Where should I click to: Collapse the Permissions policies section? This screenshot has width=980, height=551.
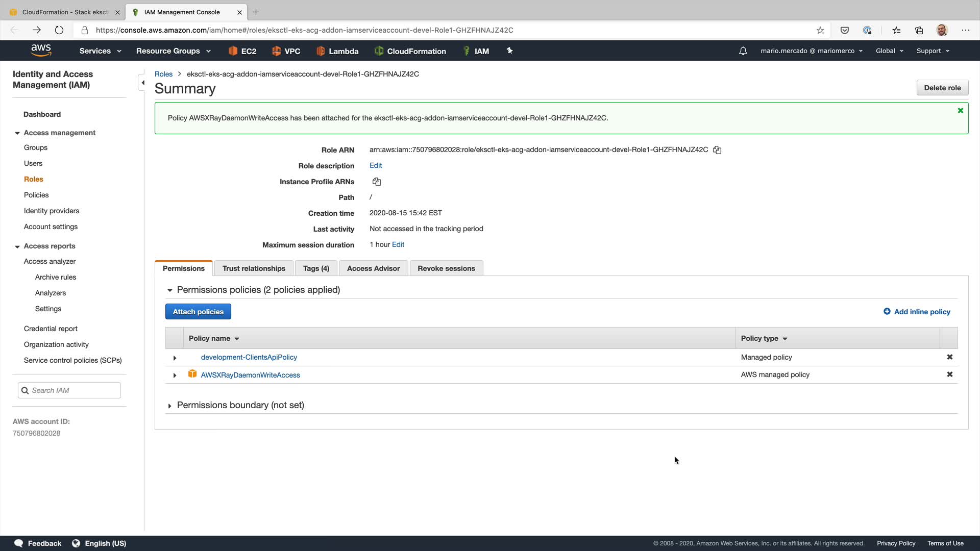point(170,290)
